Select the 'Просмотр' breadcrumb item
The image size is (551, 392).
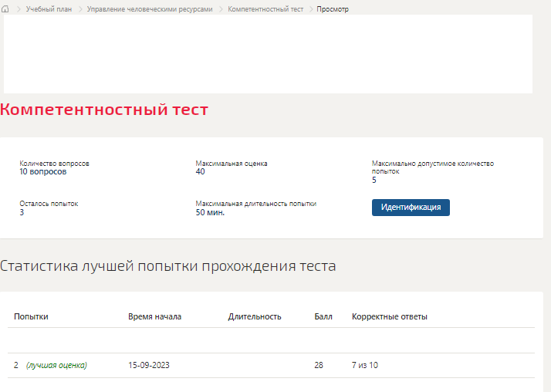click(333, 9)
